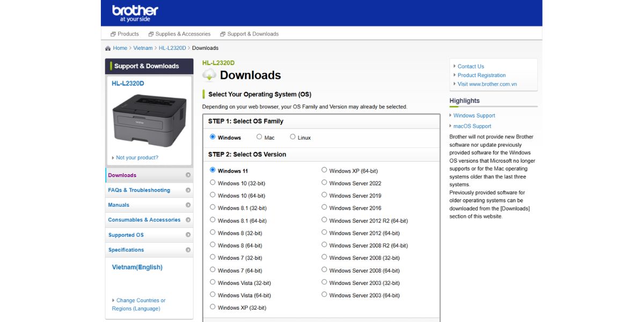The image size is (644, 322).
Task: Open the Downloads sidebar item
Action: [122, 175]
